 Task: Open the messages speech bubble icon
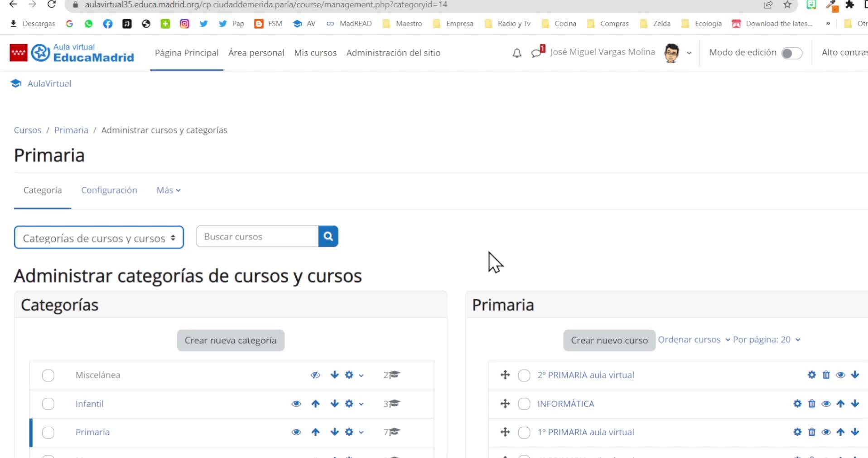(537, 52)
